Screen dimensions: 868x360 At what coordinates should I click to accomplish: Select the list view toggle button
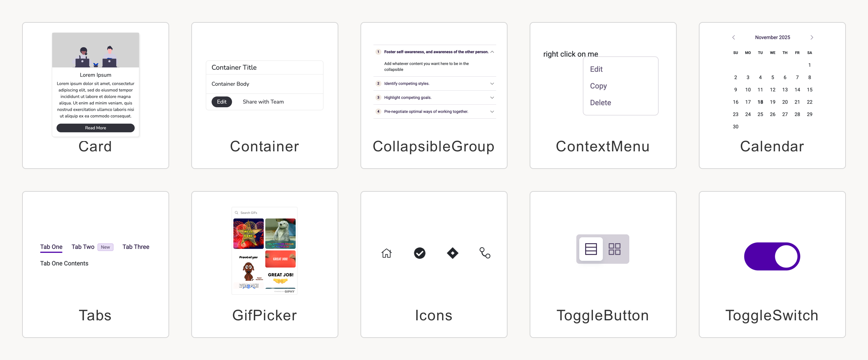click(x=591, y=249)
